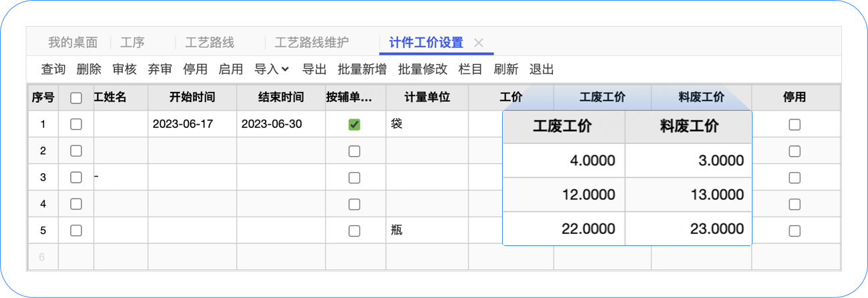The width and height of the screenshot is (868, 298).
Task: Click the 批量修改 button
Action: point(423,69)
